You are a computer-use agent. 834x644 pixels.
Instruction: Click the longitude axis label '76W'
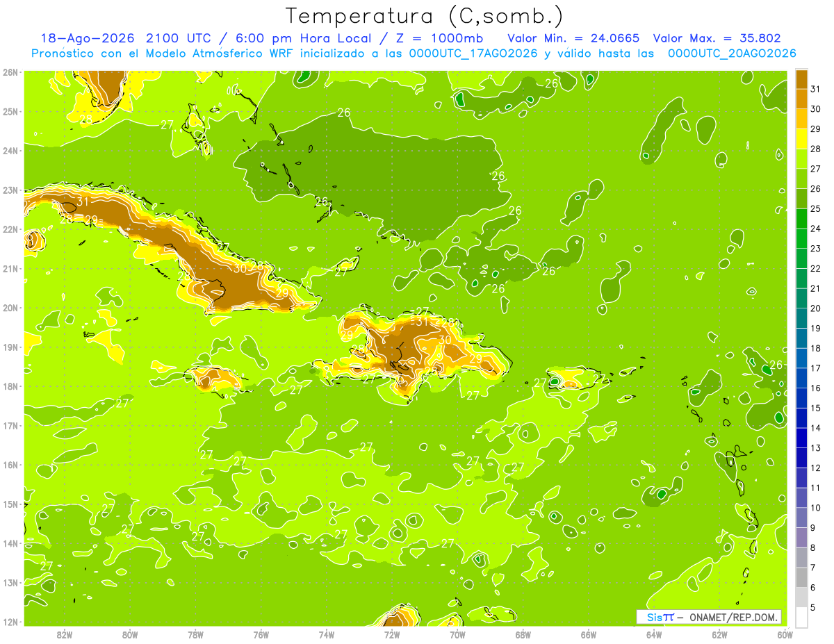(261, 634)
